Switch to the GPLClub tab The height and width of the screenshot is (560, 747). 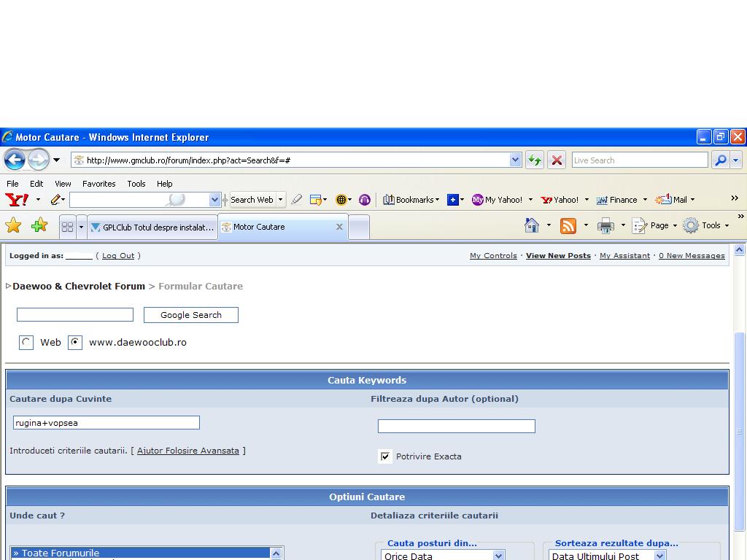click(x=152, y=227)
